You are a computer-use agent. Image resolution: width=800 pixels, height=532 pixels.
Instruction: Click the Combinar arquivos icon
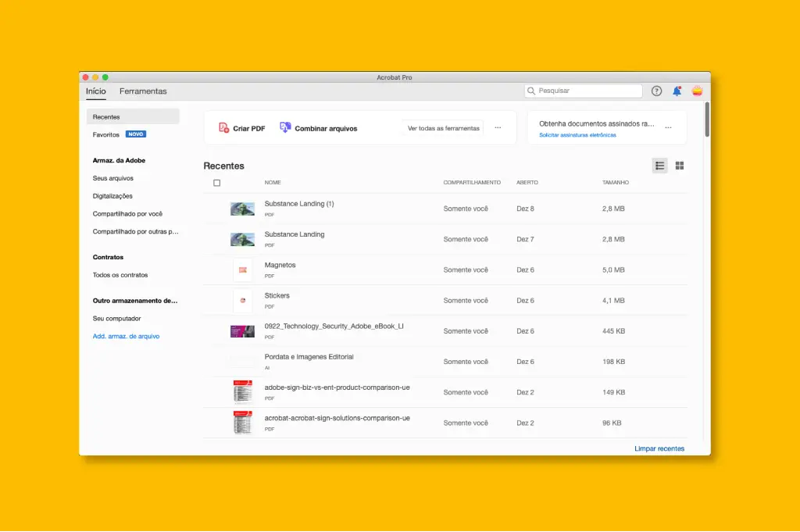click(x=285, y=127)
